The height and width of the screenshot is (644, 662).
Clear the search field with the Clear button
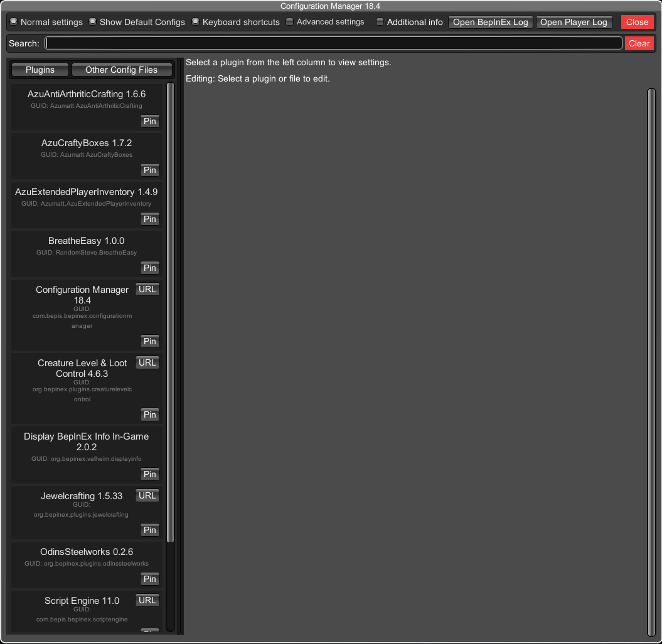tap(639, 43)
